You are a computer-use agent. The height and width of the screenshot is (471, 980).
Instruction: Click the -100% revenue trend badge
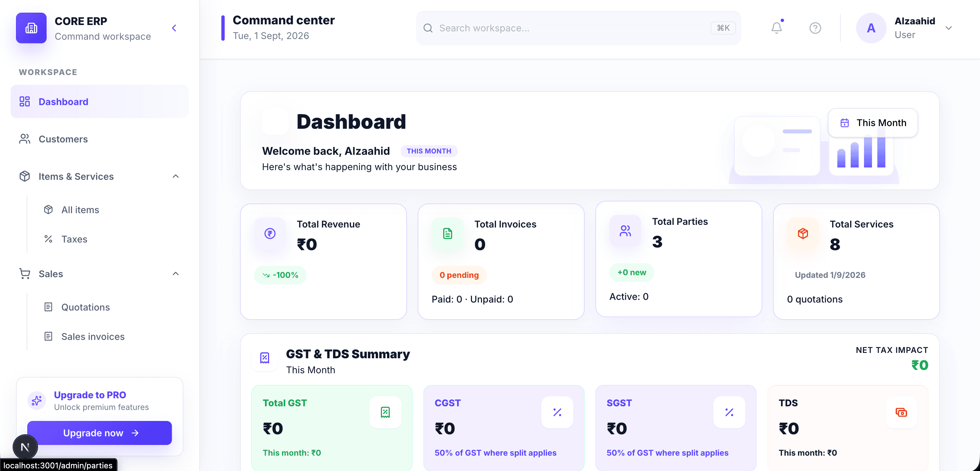(280, 275)
